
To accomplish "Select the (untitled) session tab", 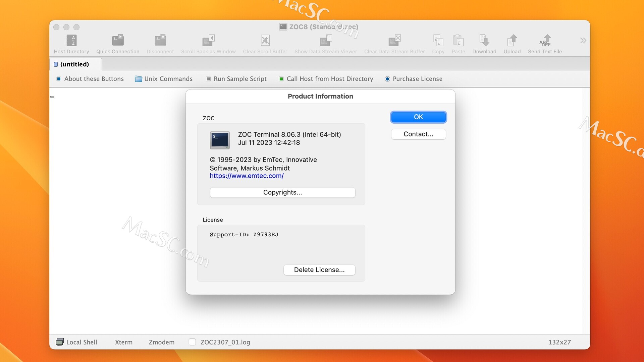I will click(75, 64).
